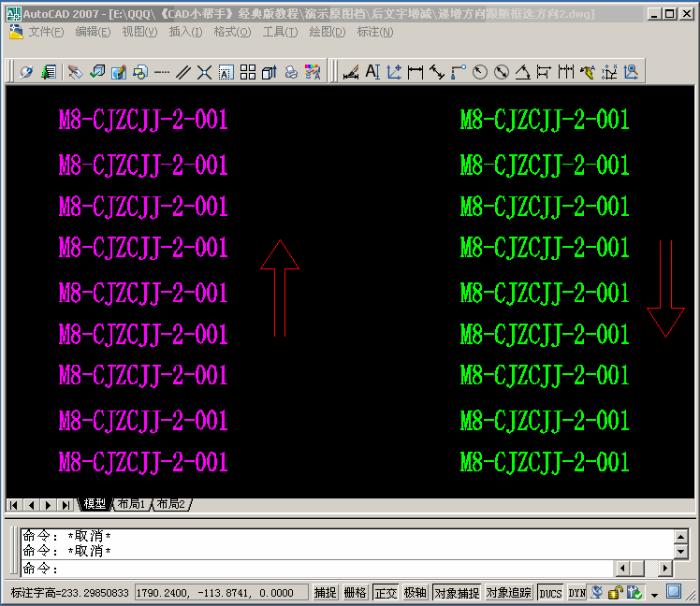The width and height of the screenshot is (700, 606).
Task: Choose the angular dimension tool
Action: (x=523, y=72)
